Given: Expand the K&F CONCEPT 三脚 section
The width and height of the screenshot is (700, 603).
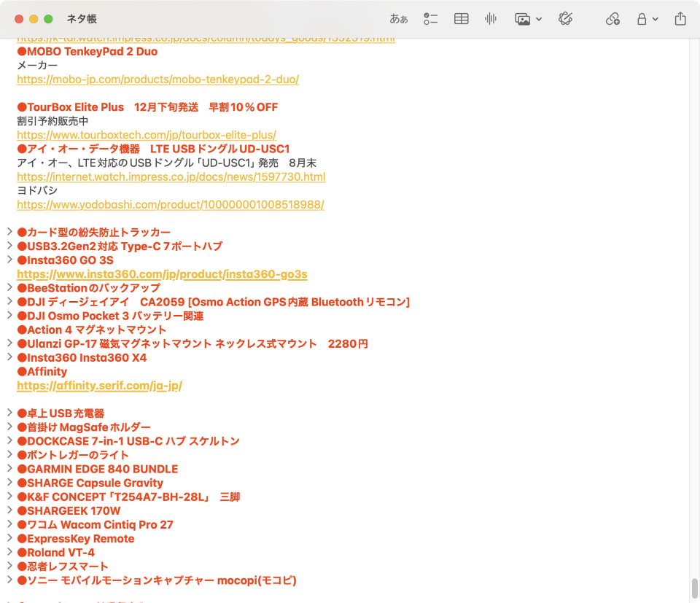Looking at the screenshot, I should point(9,496).
